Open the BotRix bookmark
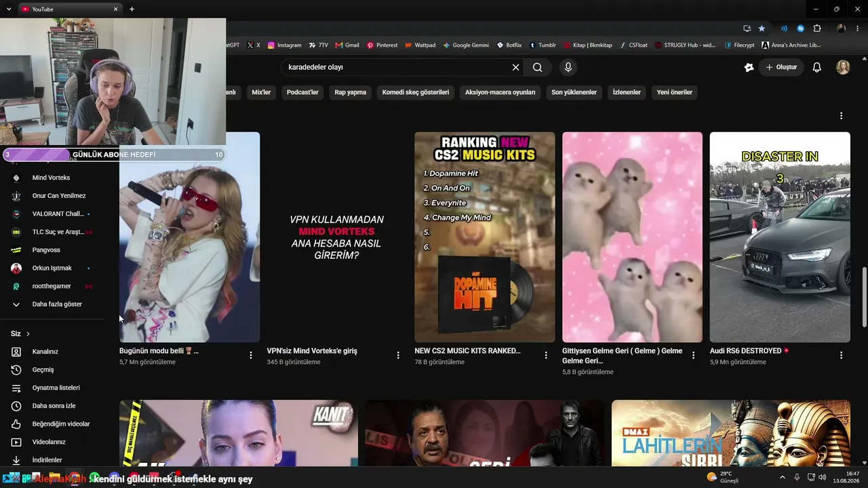The width and height of the screenshot is (868, 488). [509, 45]
